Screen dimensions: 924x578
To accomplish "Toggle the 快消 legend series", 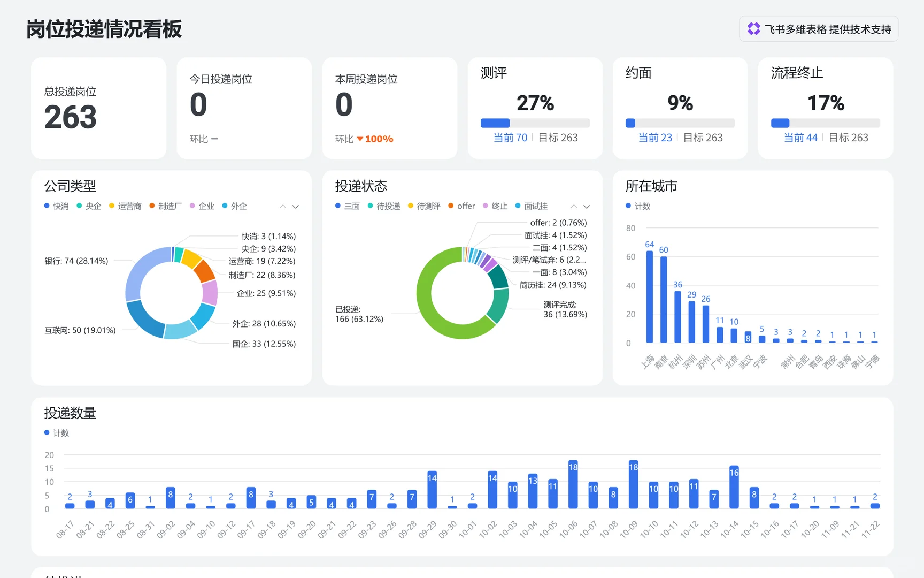I will pos(57,206).
